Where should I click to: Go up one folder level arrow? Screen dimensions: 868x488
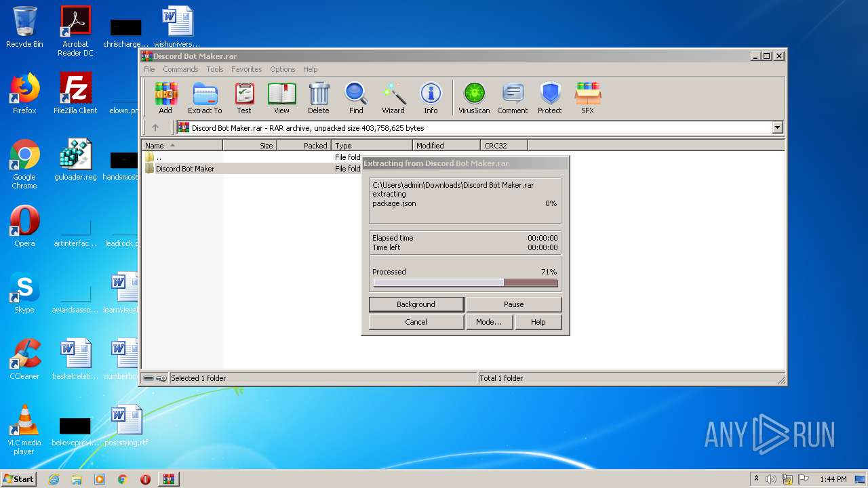coord(155,127)
